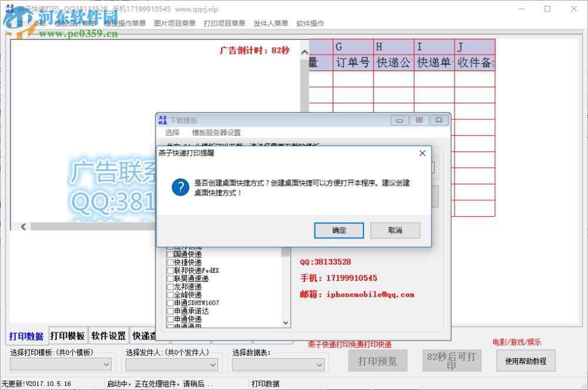Click status bar version 无更新!V2017.10.5.16
Viewport: 588px width, 390px height.
click(36, 384)
